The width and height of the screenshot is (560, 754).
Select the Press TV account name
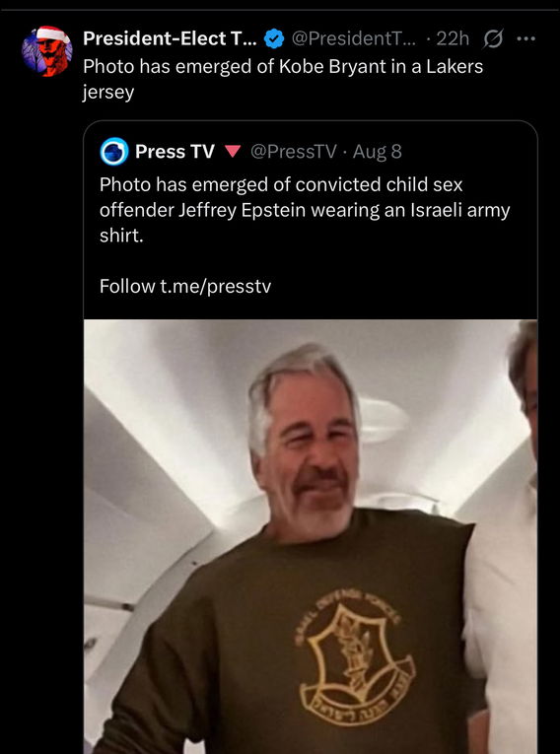pyautogui.click(x=175, y=152)
